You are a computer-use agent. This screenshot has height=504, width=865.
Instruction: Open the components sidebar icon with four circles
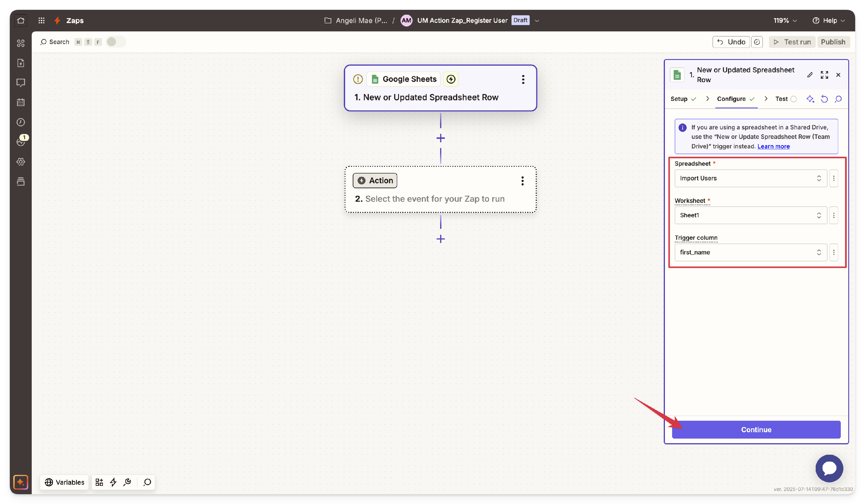coord(20,43)
